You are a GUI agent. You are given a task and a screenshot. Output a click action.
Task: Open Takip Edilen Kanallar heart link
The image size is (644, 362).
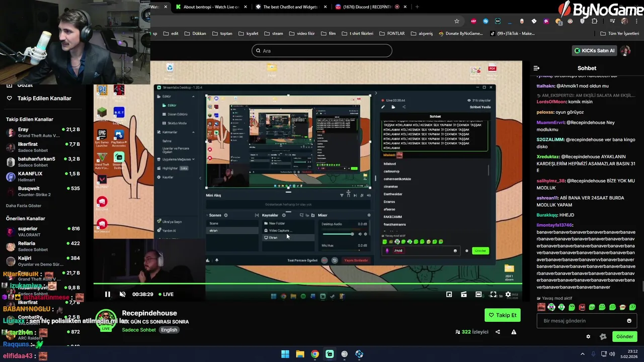(39, 98)
